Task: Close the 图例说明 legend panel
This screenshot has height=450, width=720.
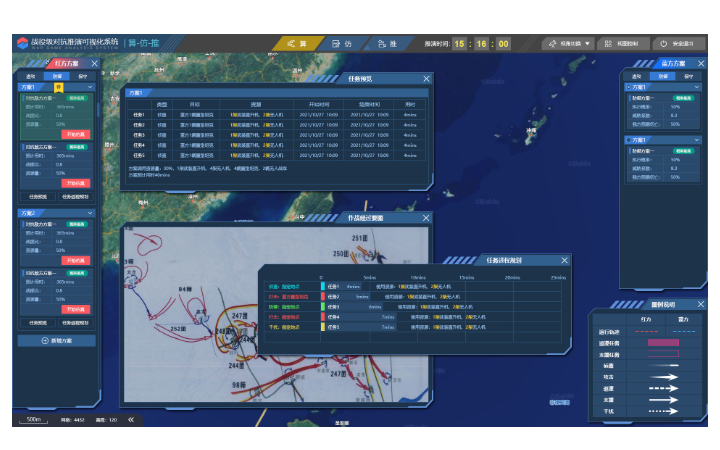Action: pos(701,304)
